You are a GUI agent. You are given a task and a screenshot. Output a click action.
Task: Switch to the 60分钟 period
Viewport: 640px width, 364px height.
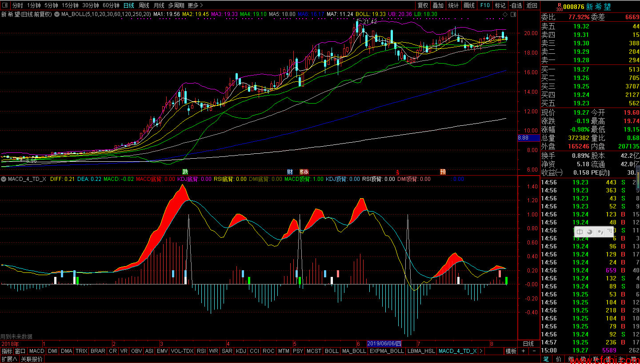point(111,5)
